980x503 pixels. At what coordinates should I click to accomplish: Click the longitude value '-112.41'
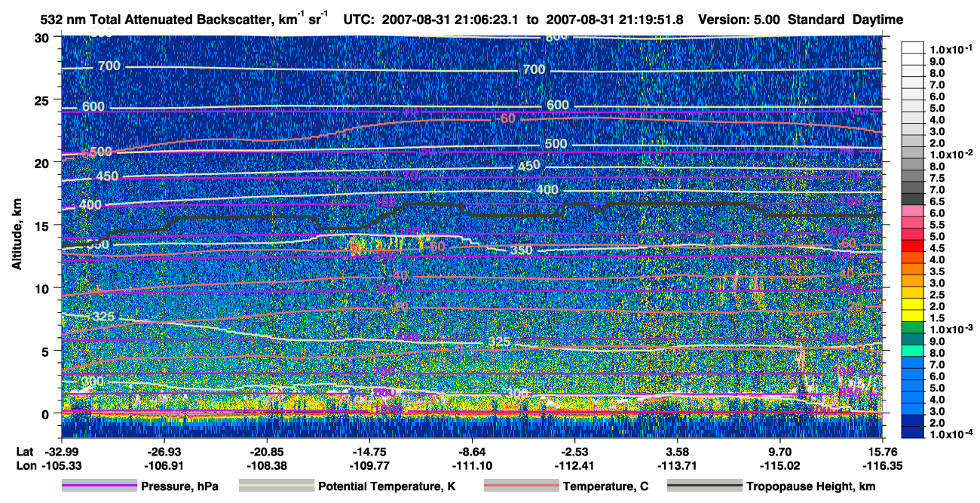[574, 466]
